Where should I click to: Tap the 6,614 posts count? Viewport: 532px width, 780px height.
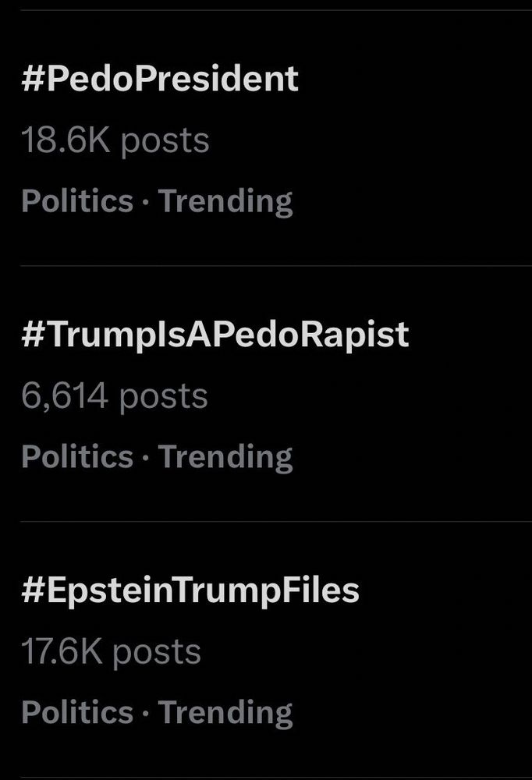click(114, 396)
